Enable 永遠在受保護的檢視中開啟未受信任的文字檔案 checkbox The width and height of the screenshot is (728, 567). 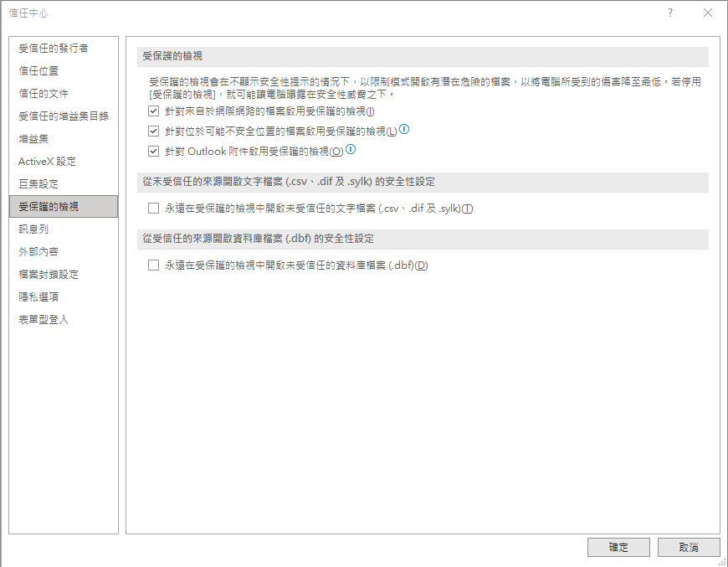click(x=153, y=209)
